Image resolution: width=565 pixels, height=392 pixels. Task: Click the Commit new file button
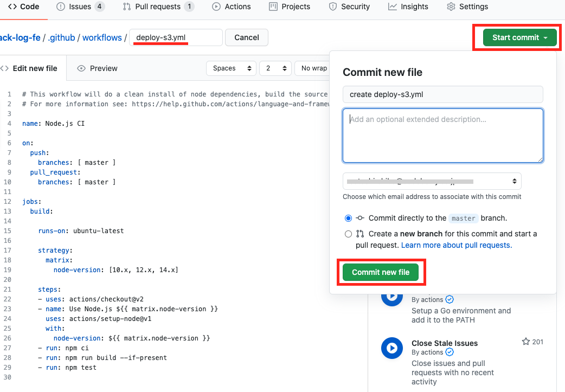click(x=381, y=272)
